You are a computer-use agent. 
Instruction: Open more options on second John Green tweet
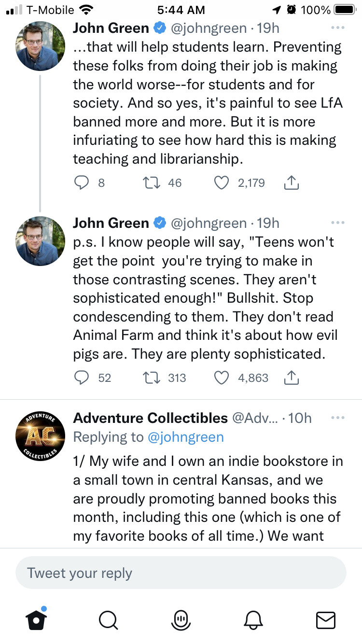[x=338, y=223]
